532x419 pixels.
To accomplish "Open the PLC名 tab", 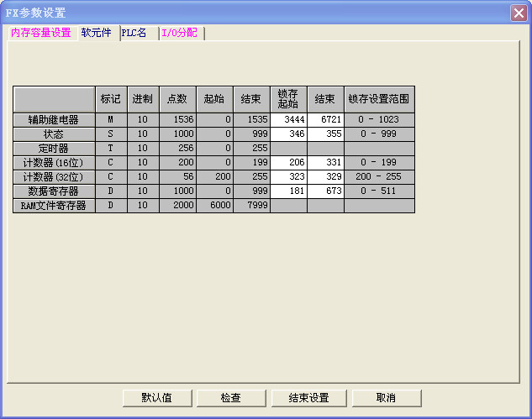I will (x=134, y=33).
